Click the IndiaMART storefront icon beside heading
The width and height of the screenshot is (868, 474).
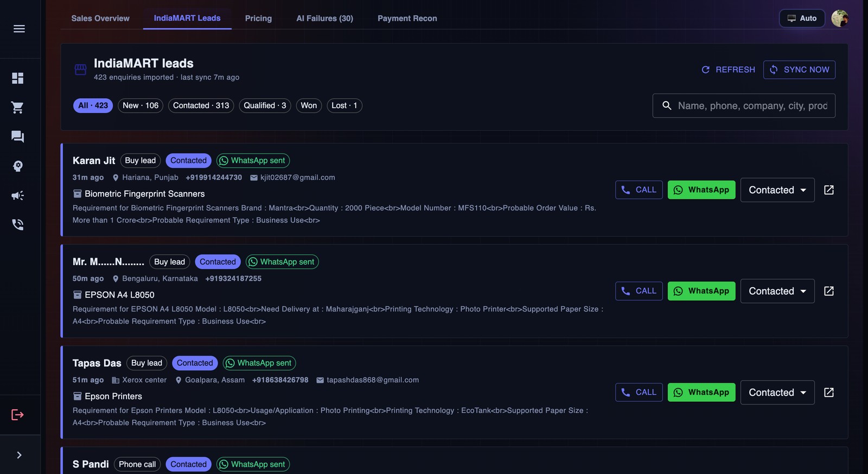pos(81,69)
